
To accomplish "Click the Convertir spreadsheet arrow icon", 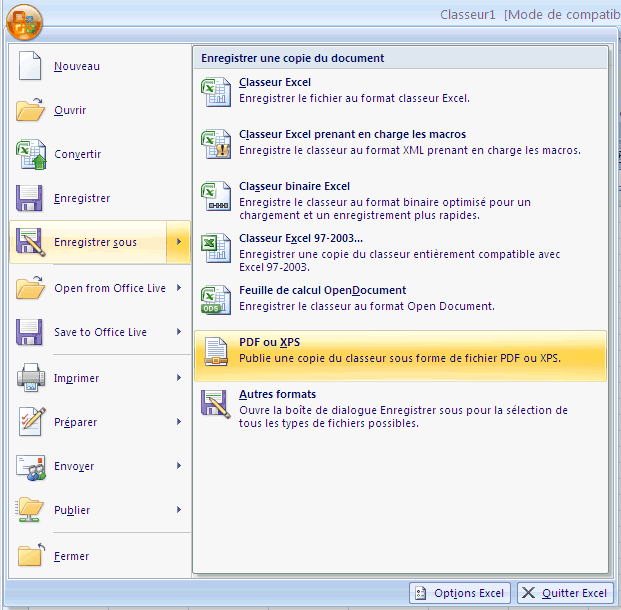I will click(31, 154).
